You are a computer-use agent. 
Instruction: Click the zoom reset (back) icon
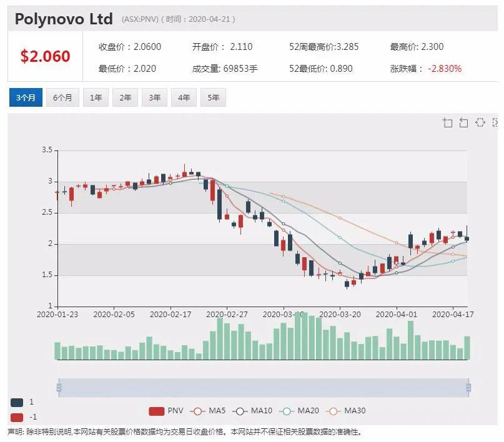coord(463,122)
